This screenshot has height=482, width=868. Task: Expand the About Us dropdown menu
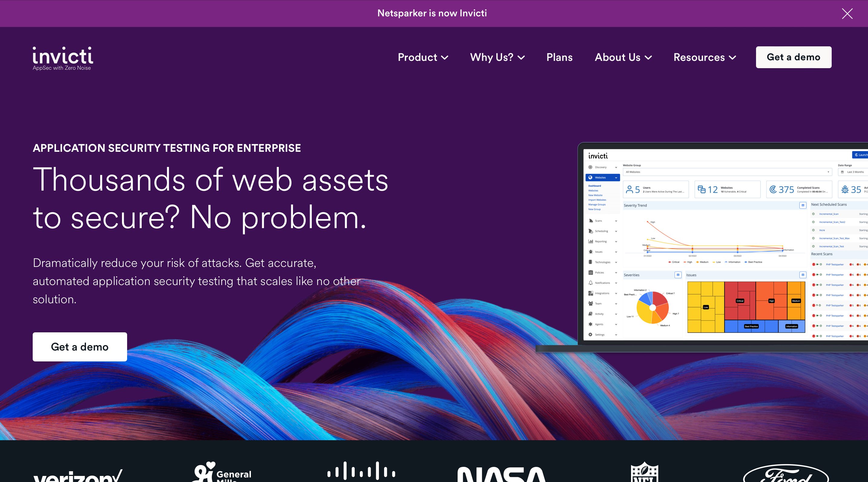point(623,57)
